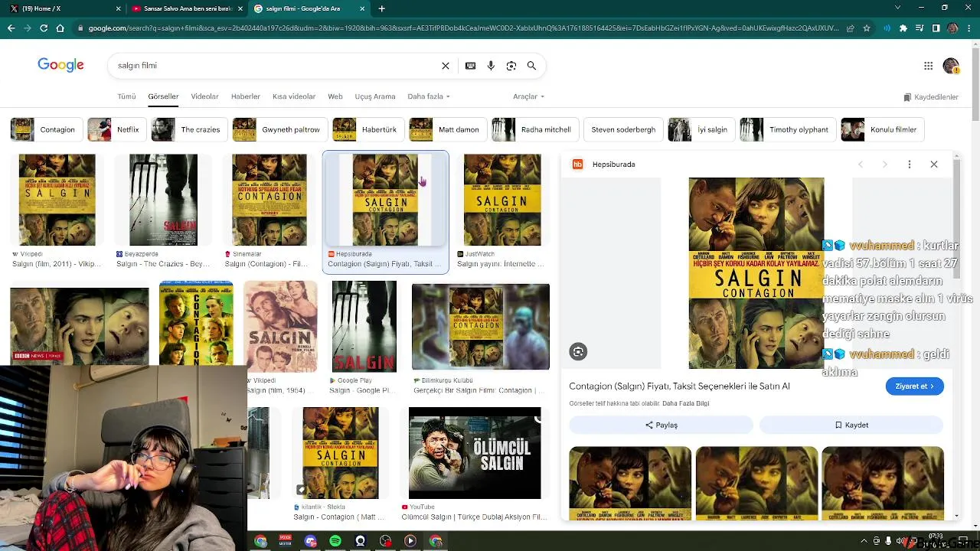Screen dimensions: 980x551
Task: Share this page from the address bar
Action: pos(850,28)
